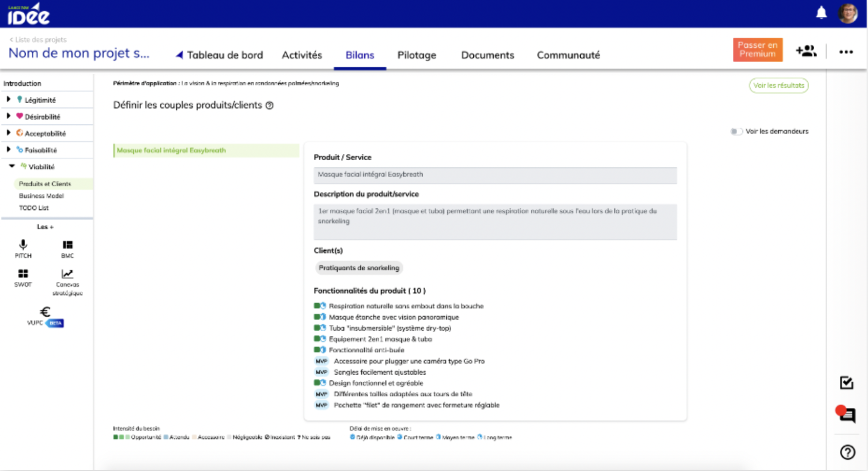Open the Activités tab

[302, 55]
